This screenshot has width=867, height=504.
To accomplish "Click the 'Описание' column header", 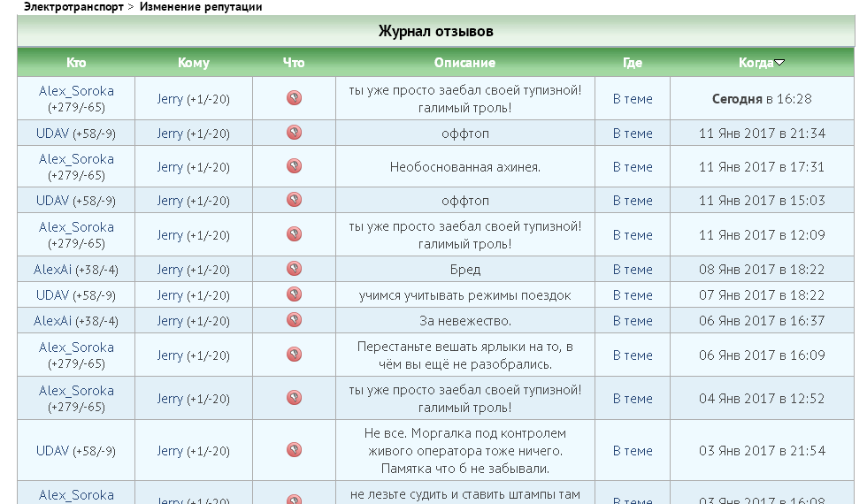I will 464,63.
